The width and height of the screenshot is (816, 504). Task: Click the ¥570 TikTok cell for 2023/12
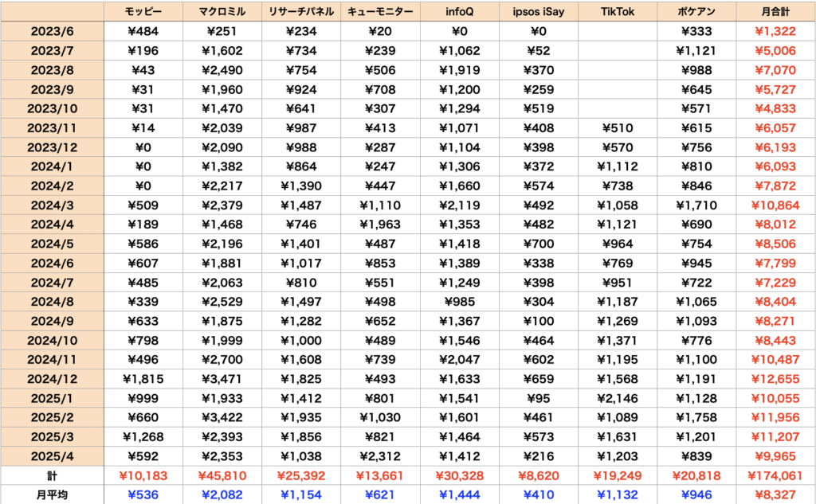click(618, 147)
